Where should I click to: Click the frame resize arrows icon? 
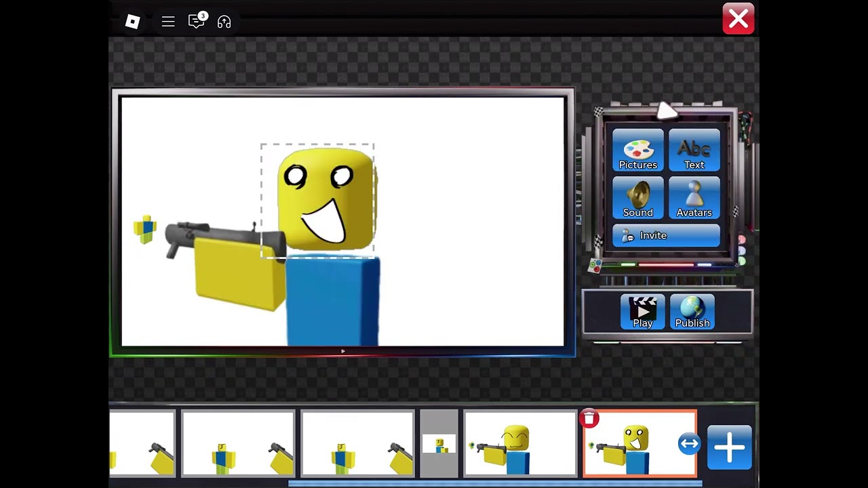click(689, 445)
